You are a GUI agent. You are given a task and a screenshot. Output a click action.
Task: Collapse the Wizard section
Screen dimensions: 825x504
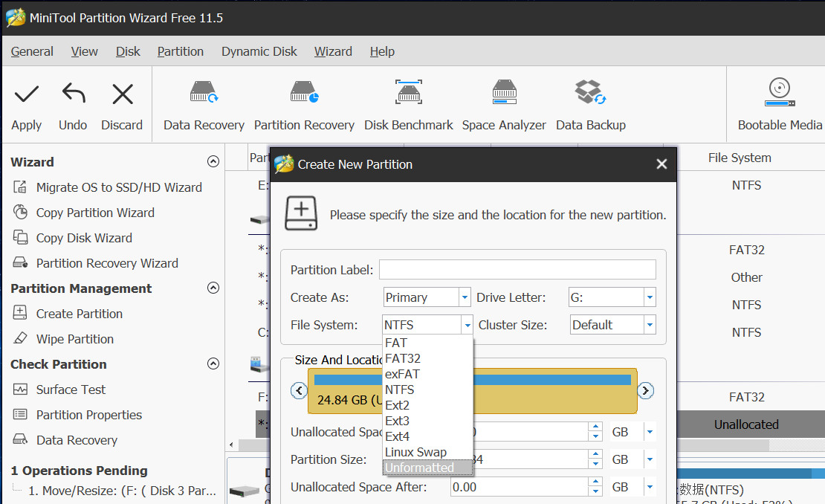213,162
